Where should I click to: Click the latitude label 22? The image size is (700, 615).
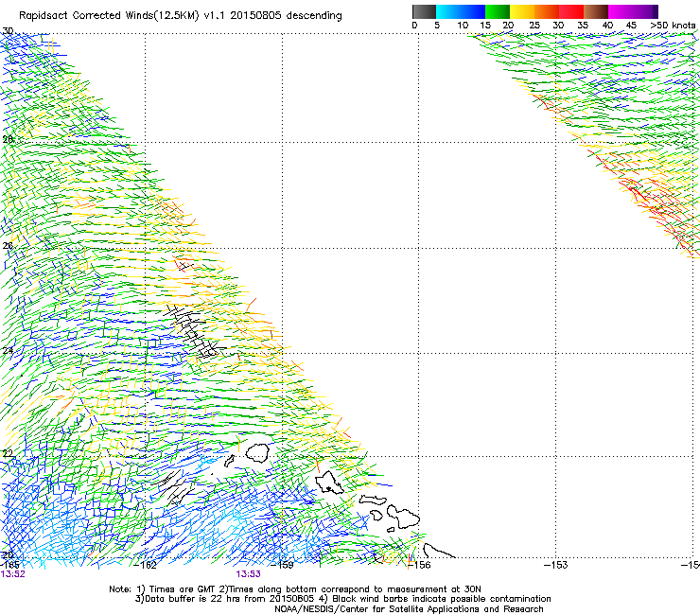tap(8, 454)
